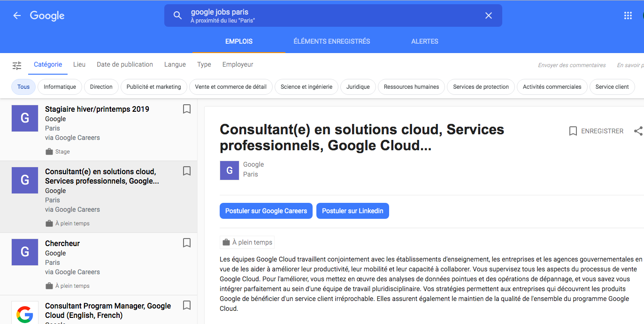Click the À plein temps tag in job details
Viewport: 644px width, 324px height.
[x=247, y=242]
